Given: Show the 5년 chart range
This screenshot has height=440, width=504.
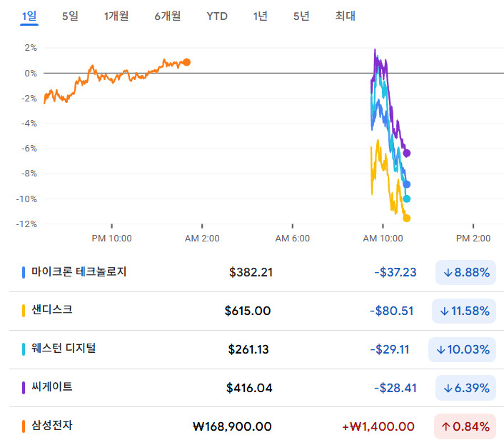Looking at the screenshot, I should (x=301, y=16).
